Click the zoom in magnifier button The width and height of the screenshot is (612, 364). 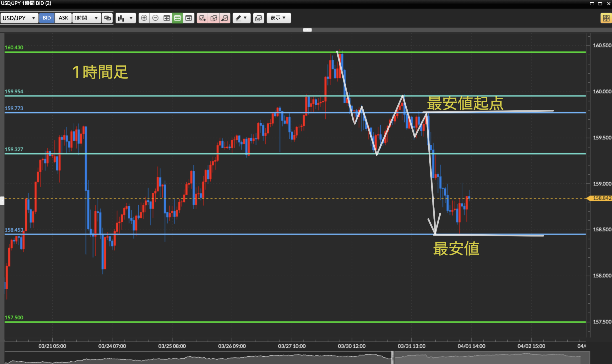click(144, 18)
